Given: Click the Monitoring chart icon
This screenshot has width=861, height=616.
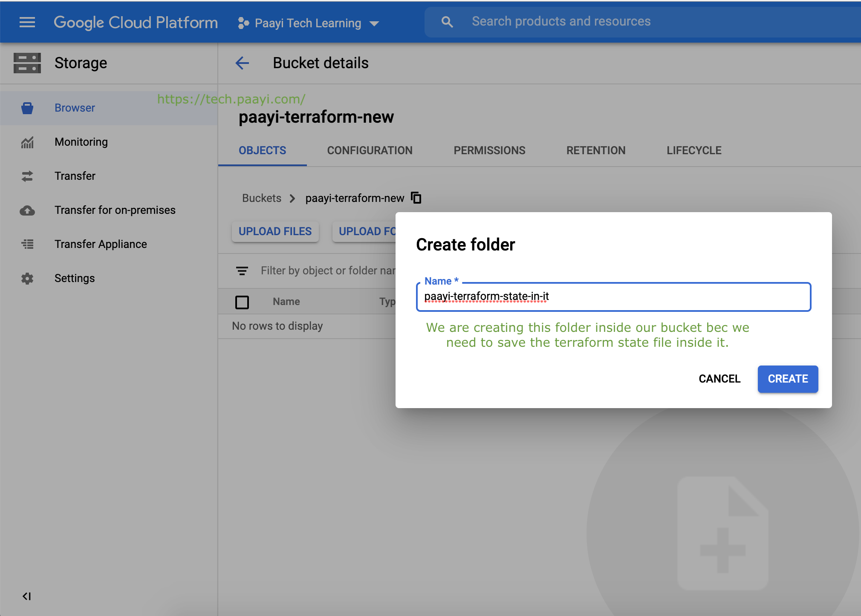Looking at the screenshot, I should pos(27,142).
